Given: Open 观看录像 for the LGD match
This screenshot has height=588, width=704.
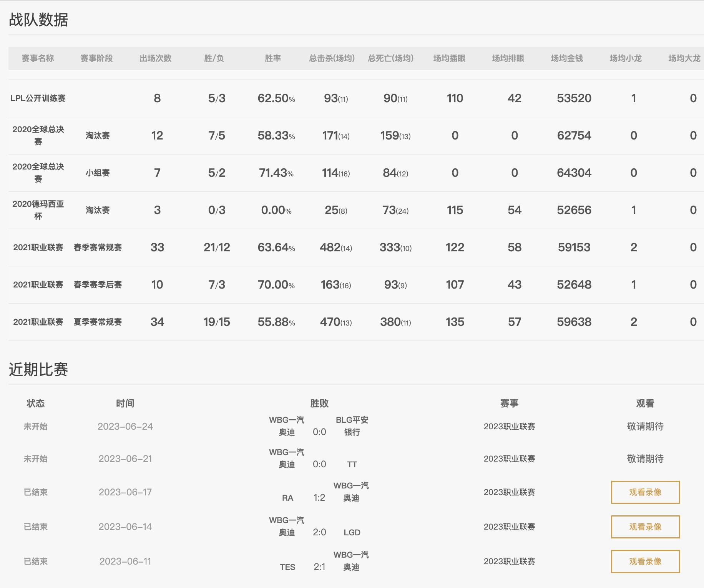Looking at the screenshot, I should coord(645,527).
